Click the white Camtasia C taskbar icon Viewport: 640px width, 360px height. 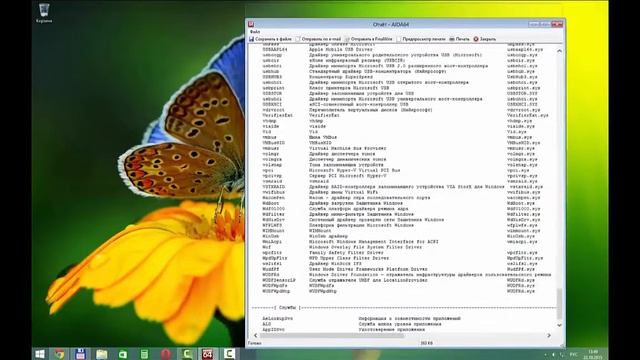229,354
